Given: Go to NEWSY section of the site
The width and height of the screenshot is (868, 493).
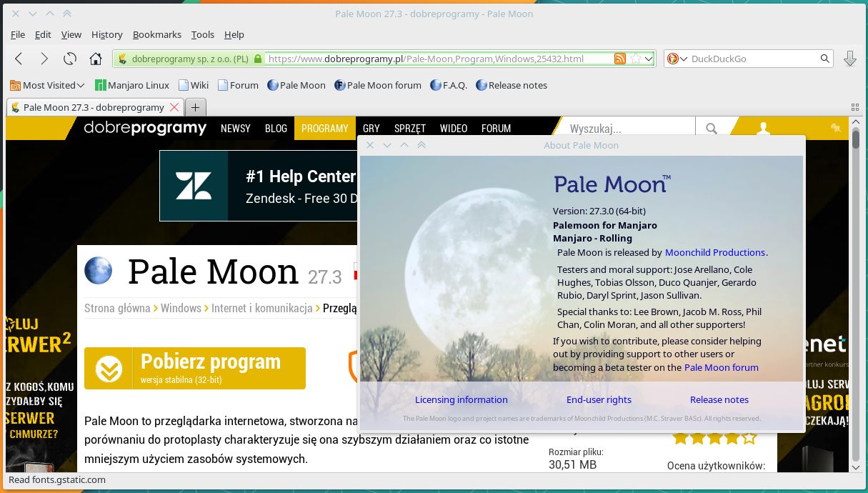Looking at the screenshot, I should [236, 129].
